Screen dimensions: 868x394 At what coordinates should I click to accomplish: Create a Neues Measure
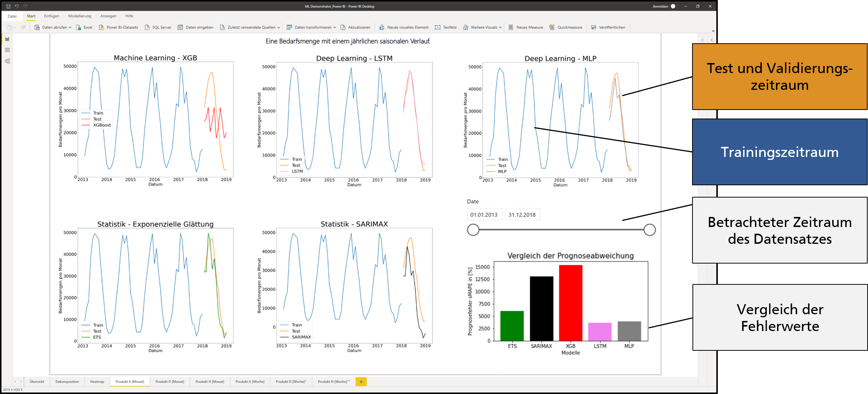[x=526, y=27]
